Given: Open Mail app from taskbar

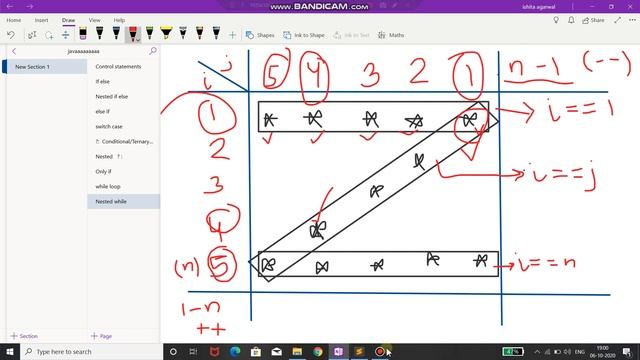Looking at the screenshot, I should pos(276,351).
